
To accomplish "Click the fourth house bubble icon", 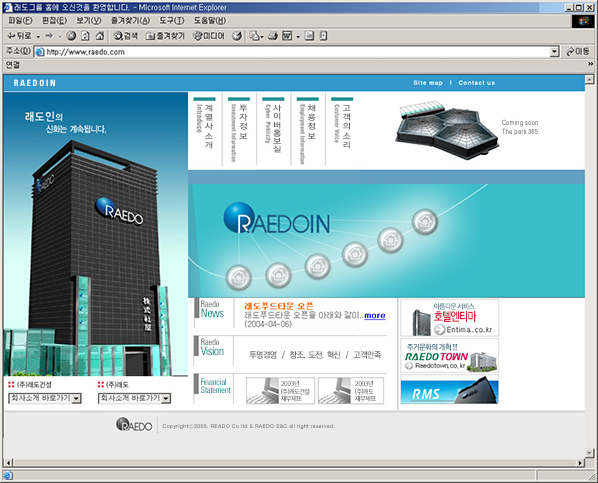I will [355, 254].
